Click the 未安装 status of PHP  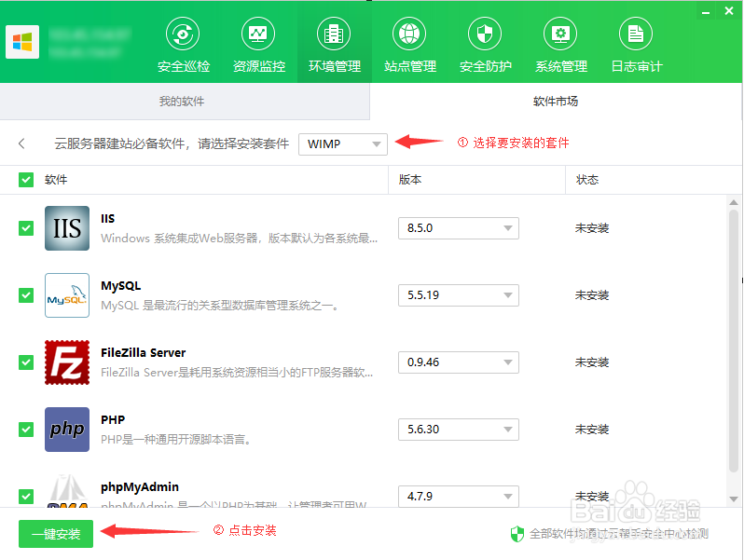click(592, 430)
